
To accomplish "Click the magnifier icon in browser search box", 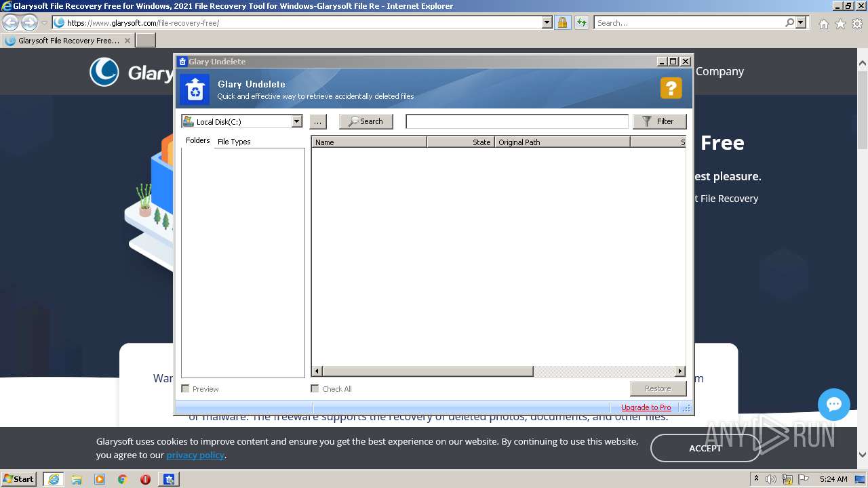I will tap(789, 22).
